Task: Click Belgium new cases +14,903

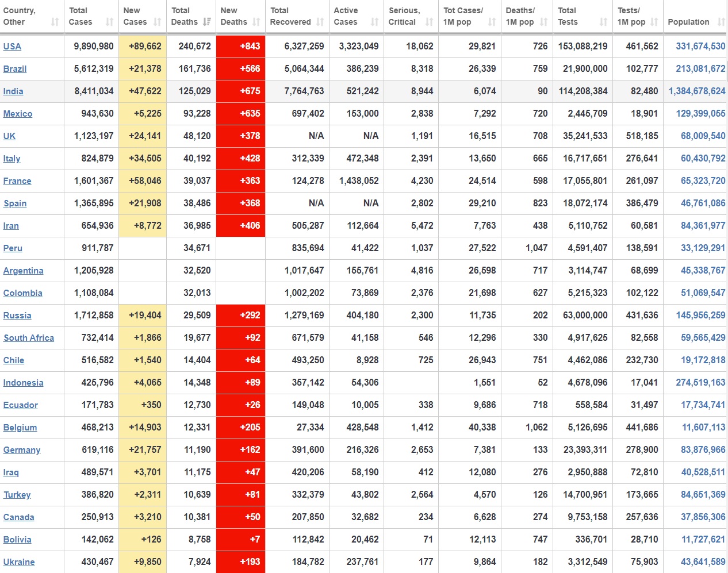Action: pyautogui.click(x=145, y=427)
